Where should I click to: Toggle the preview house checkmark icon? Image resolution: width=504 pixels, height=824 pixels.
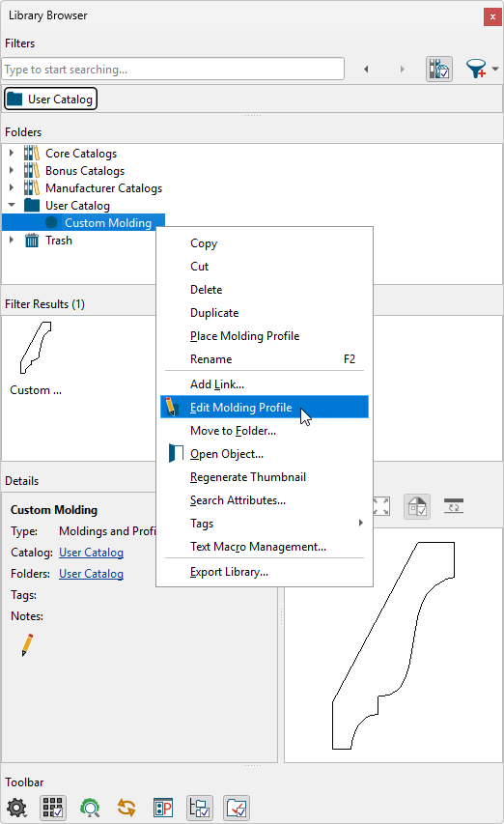(417, 506)
